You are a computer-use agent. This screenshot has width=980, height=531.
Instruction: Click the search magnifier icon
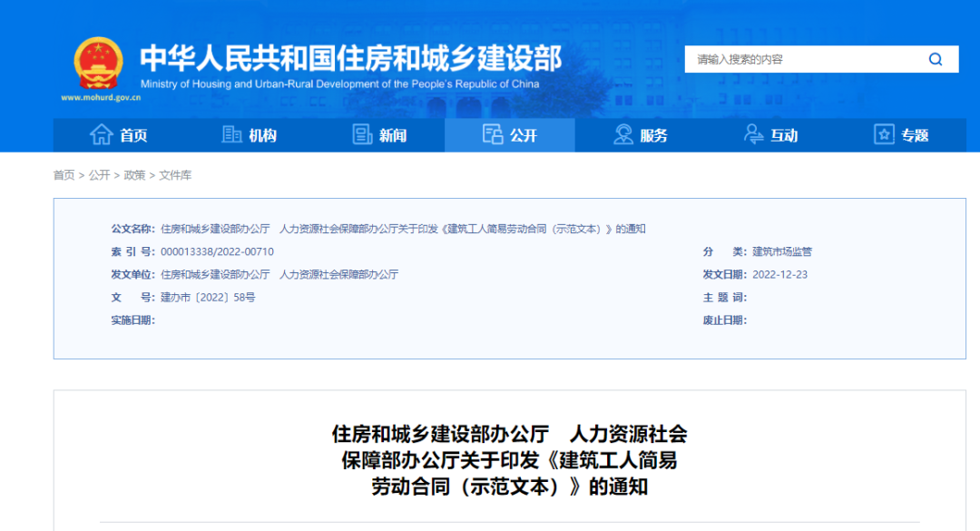[936, 58]
